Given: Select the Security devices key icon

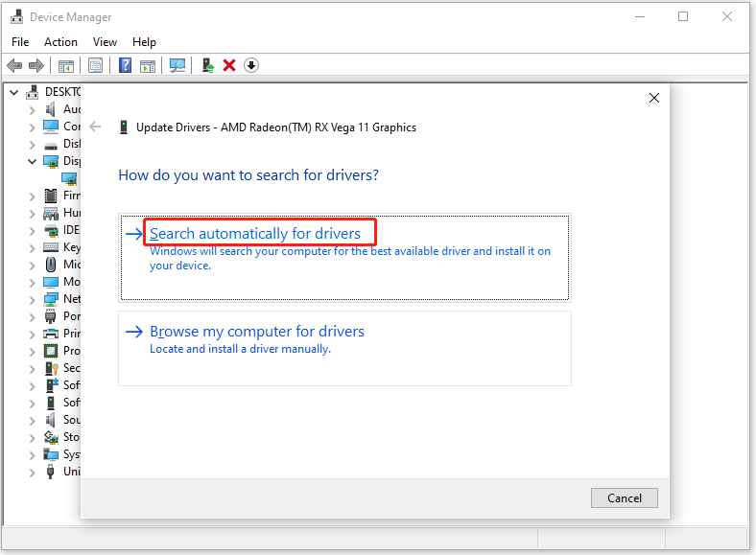Looking at the screenshot, I should (x=51, y=368).
